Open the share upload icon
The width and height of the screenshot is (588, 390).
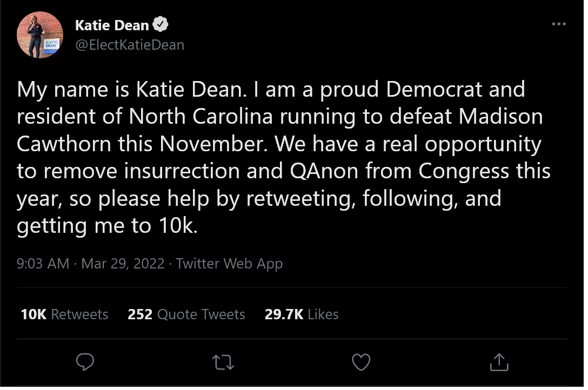[x=499, y=362]
